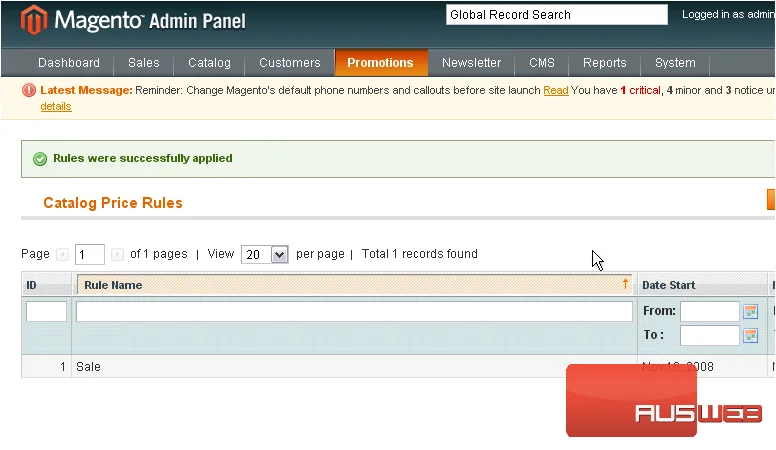Open the Sales menu
776x450 pixels.
pos(144,63)
